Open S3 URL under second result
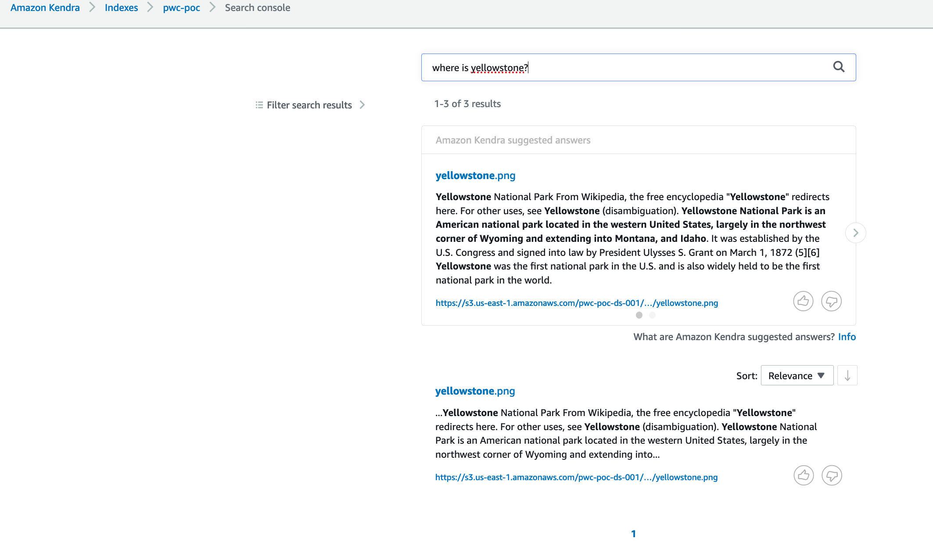The width and height of the screenshot is (933, 560). pos(576,477)
